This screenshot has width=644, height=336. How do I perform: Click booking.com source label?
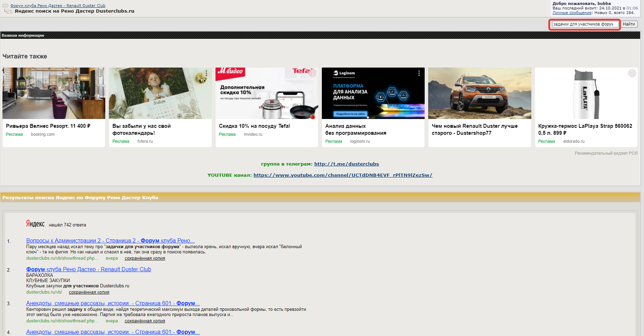[x=43, y=134]
